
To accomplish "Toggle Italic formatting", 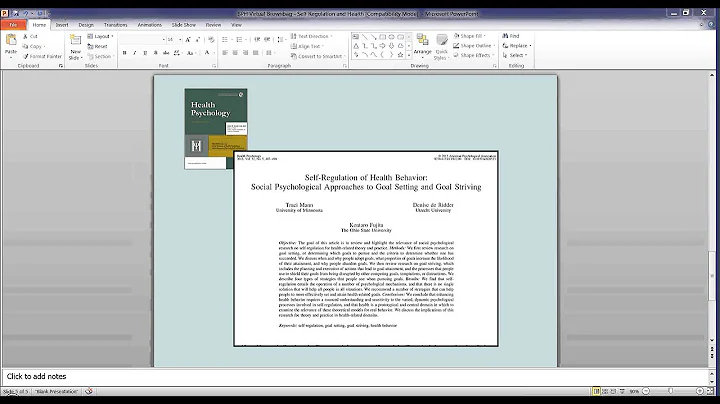I will 135,53.
